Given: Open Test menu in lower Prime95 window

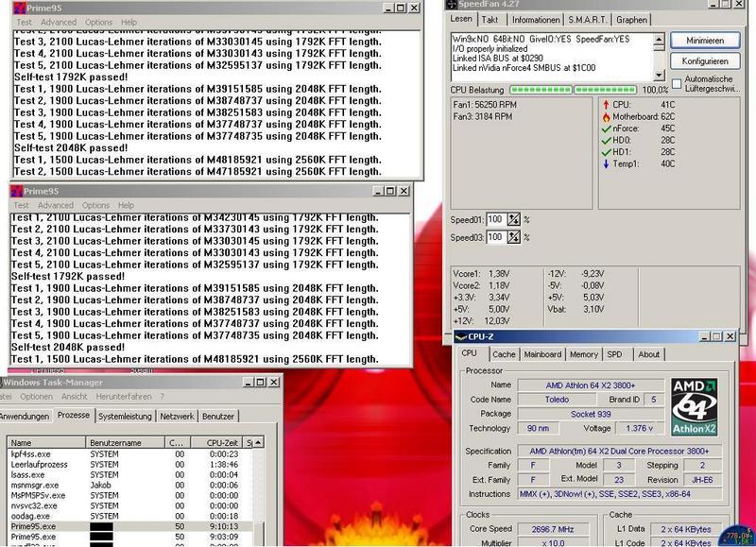Looking at the screenshot, I should 21,205.
